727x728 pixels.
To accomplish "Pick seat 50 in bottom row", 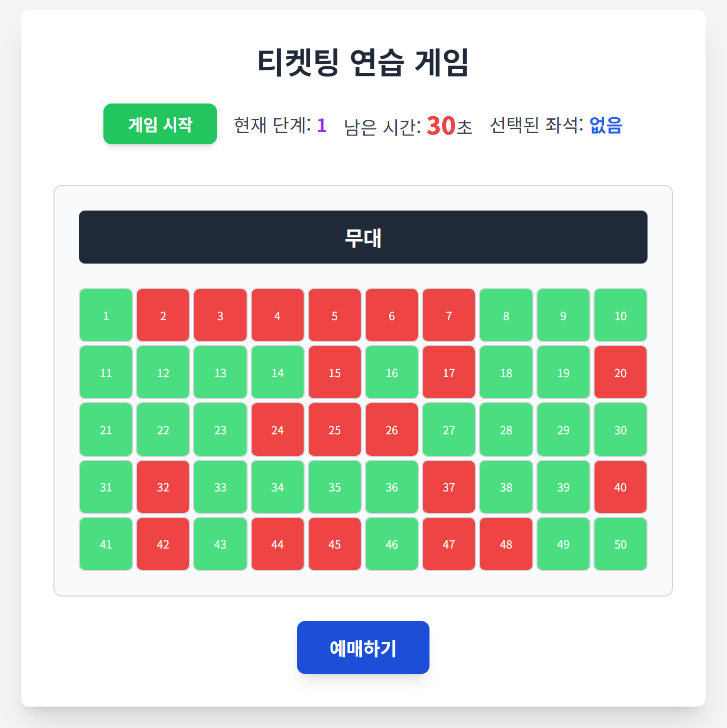I will [x=620, y=543].
